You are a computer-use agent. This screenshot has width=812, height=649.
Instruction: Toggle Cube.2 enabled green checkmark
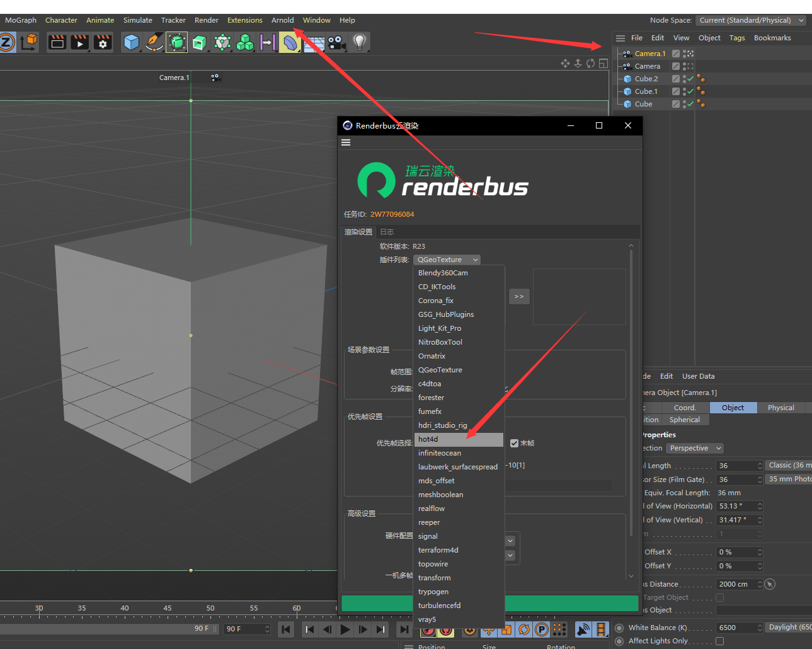[690, 79]
